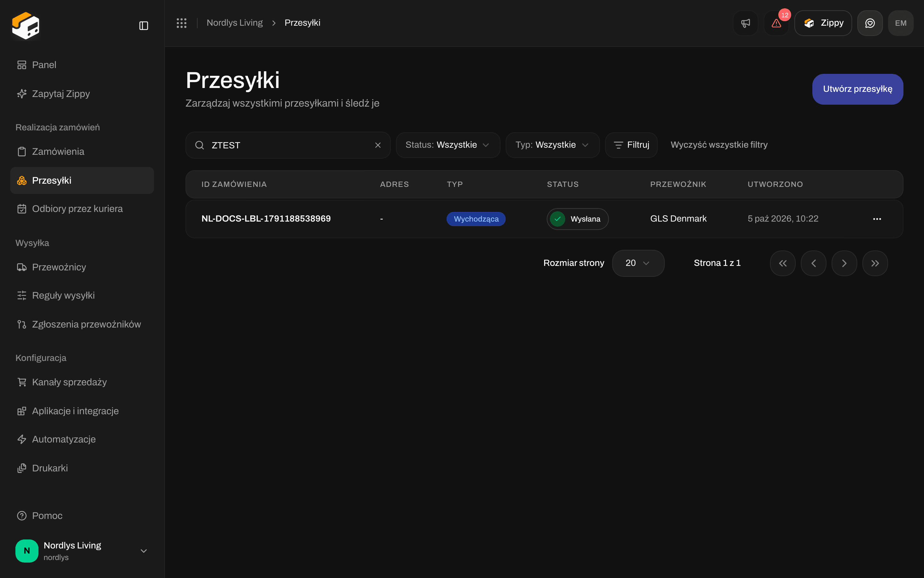Screen dimensions: 924x578
Task: Open Zapytaj Zippy in the sidebar
Action: coord(82,94)
